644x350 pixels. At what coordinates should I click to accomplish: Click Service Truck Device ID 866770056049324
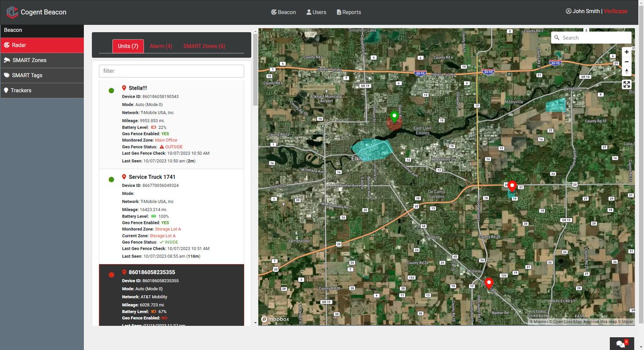160,185
